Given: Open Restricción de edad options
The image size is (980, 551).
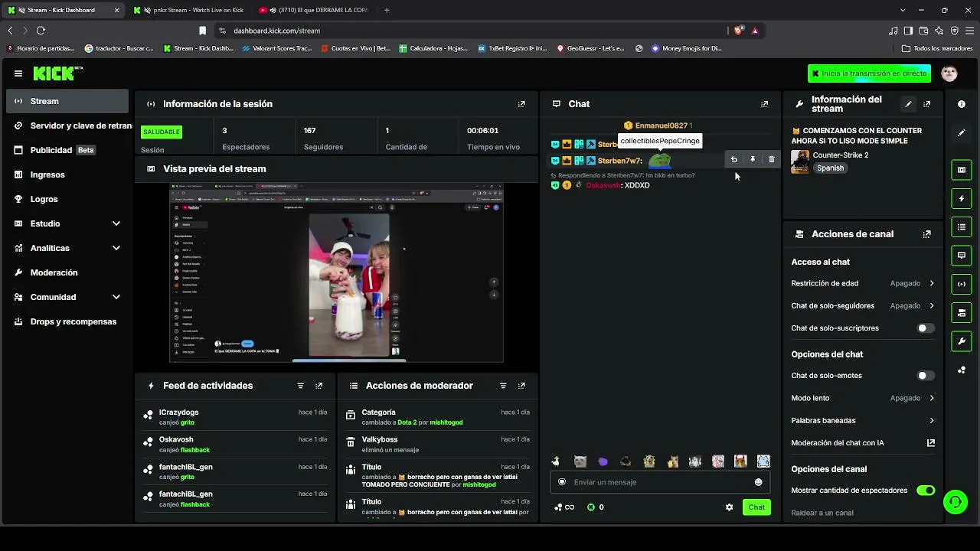Looking at the screenshot, I should click(863, 283).
